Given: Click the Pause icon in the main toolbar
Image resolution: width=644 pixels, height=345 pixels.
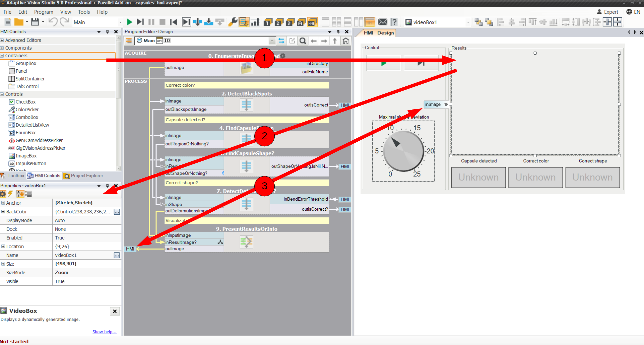Looking at the screenshot, I should coord(151,22).
